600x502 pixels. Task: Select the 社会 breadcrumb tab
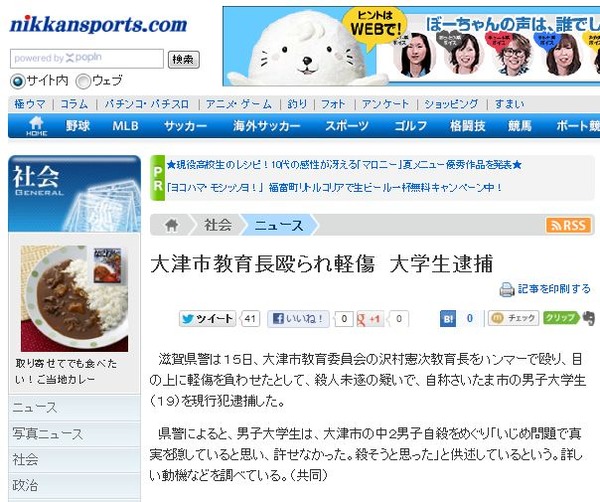218,225
